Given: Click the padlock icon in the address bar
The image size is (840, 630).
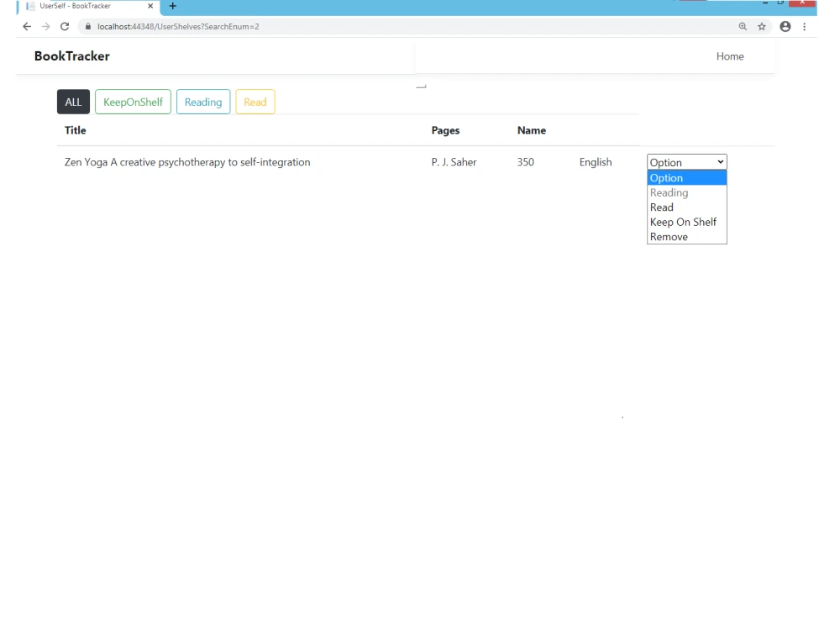Looking at the screenshot, I should 87,26.
